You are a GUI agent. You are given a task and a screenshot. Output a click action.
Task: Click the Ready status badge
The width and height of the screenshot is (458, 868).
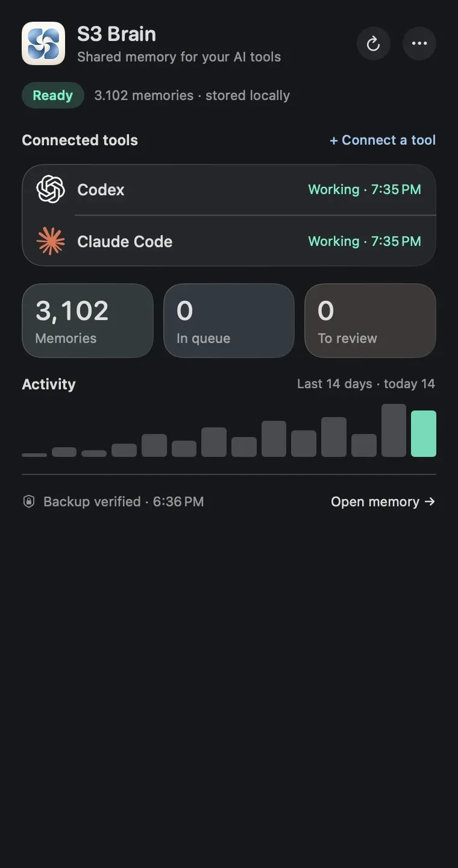click(x=53, y=95)
